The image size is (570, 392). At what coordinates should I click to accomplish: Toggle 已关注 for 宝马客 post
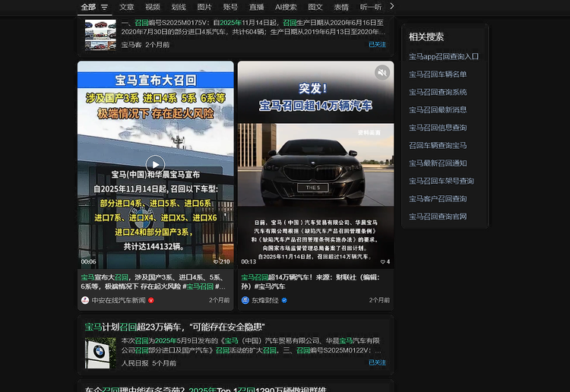pyautogui.click(x=377, y=45)
